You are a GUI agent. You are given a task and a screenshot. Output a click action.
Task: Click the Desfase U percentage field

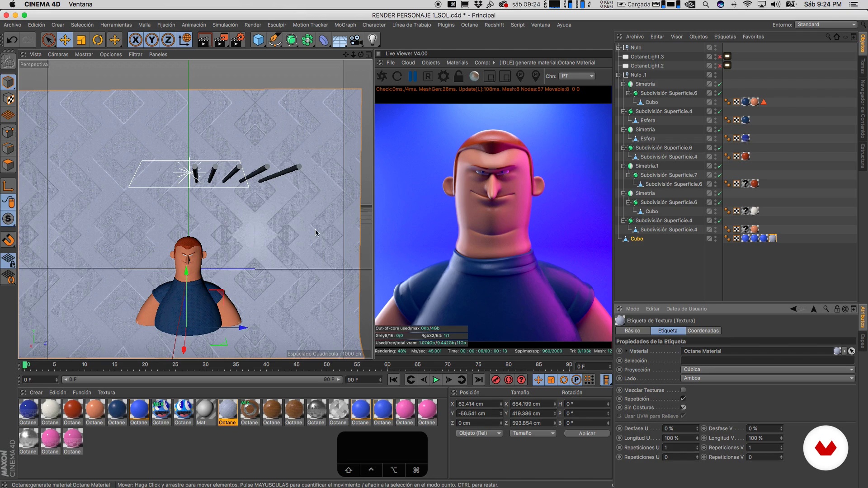(x=680, y=428)
